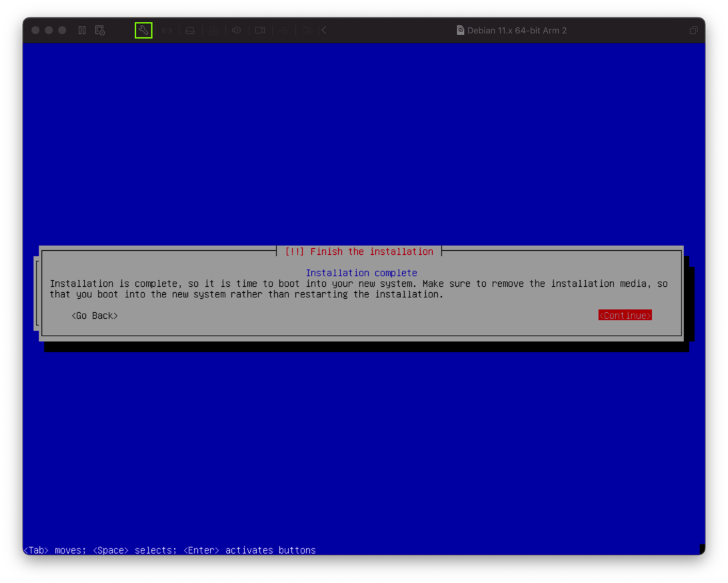Click the window view mode icon at right of title bar
The height and width of the screenshot is (583, 728).
(693, 30)
